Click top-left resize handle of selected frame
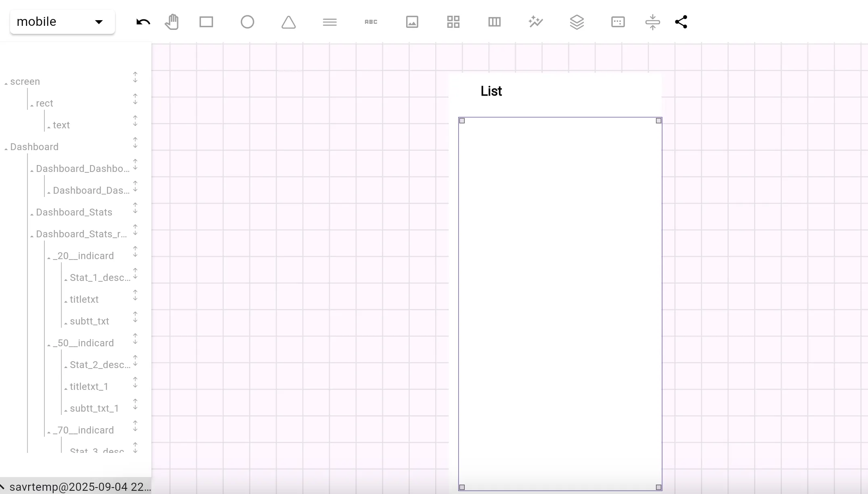This screenshot has height=494, width=868. [462, 121]
